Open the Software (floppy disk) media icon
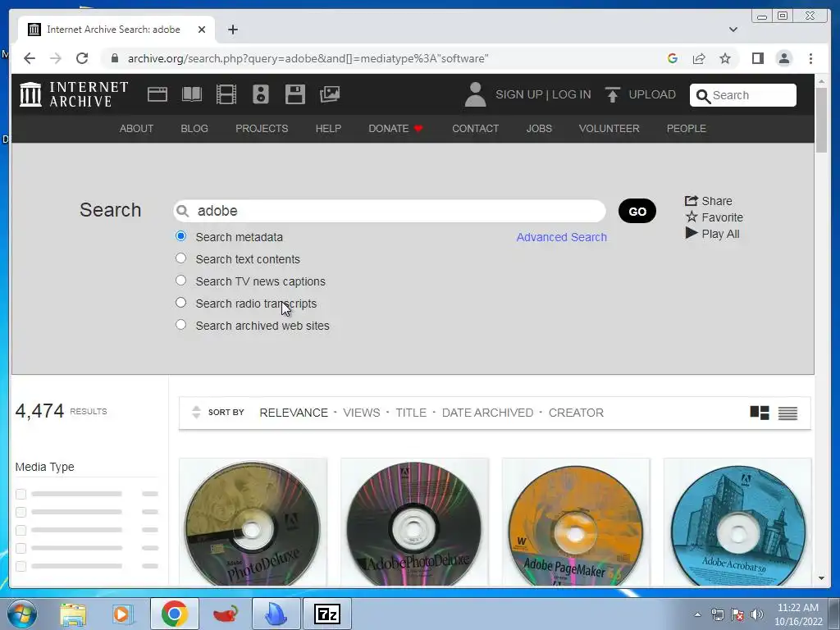The image size is (840, 630). 295,95
